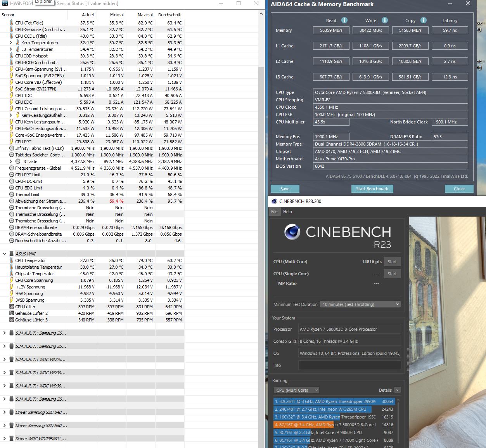Viewport: 486px width, 448px height.
Task: Click the Cinebench ranking list scrollbar
Action: coord(398,423)
